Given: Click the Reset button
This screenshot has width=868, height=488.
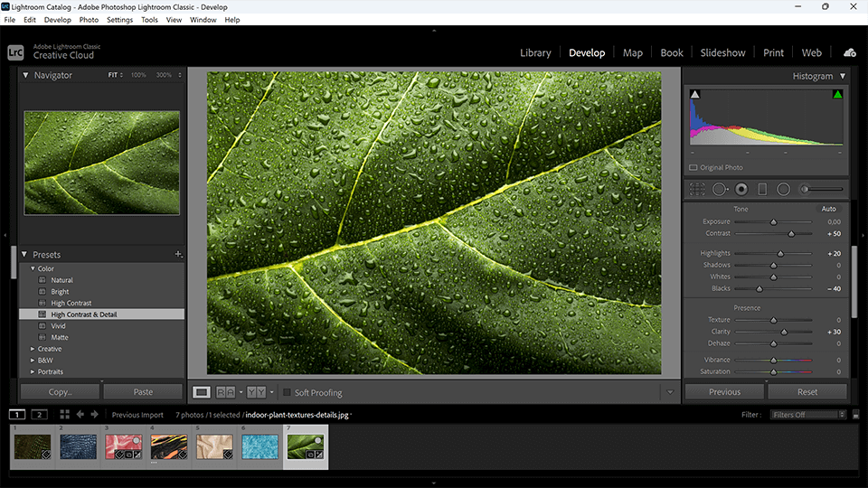Looking at the screenshot, I should pos(807,391).
